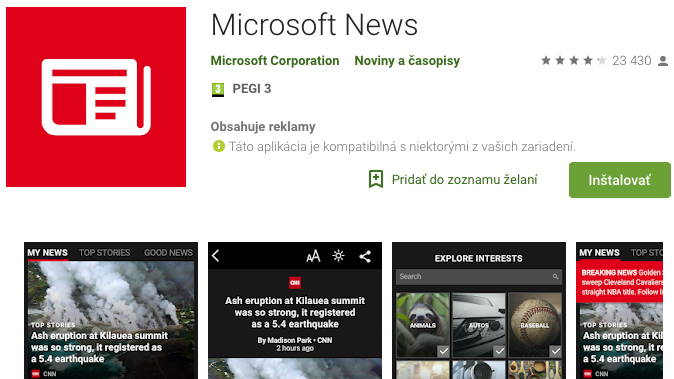Open Explore Interests screenshot
The width and height of the screenshot is (674, 379).
click(479, 310)
